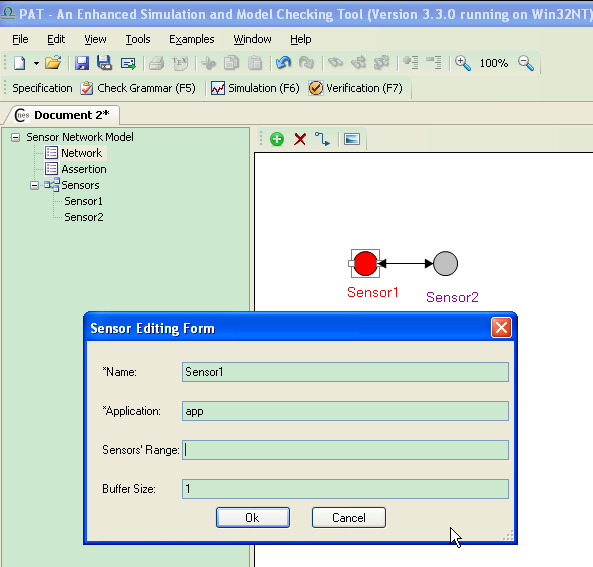Add a sensor with green plus icon
Screen dimensions: 593x567
(277, 139)
